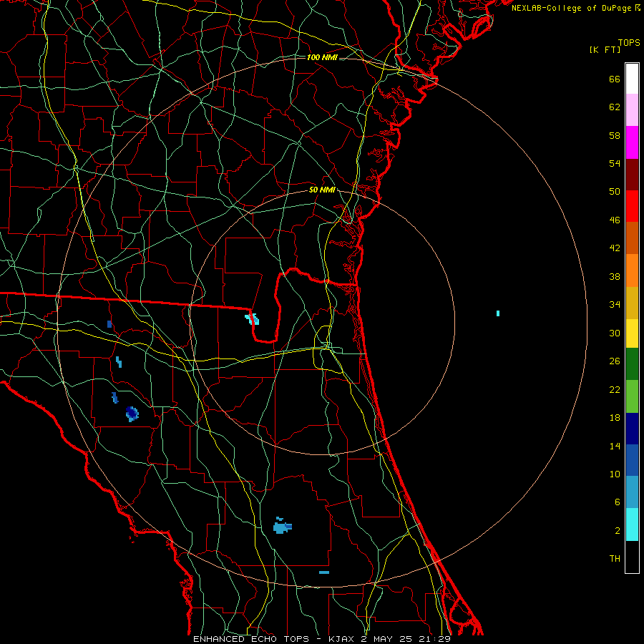Click the round navy blue echo cell

click(132, 414)
